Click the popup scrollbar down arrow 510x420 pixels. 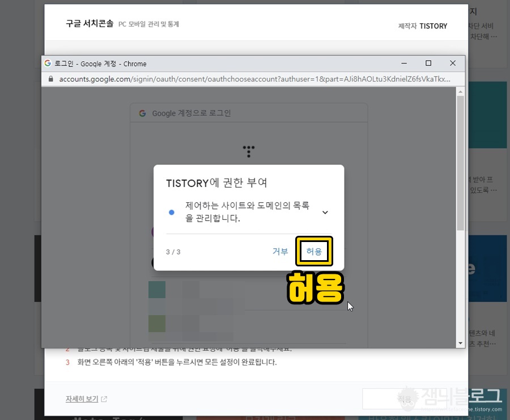coord(460,343)
